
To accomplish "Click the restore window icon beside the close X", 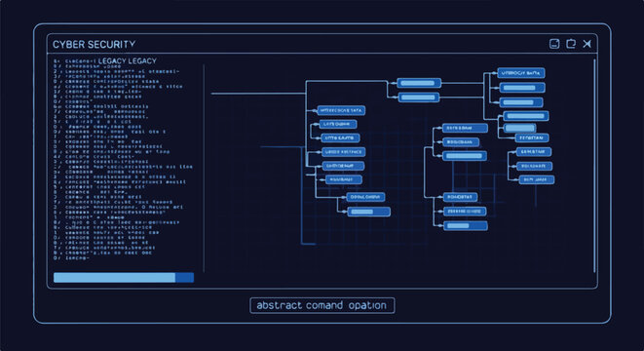I will pos(571,44).
